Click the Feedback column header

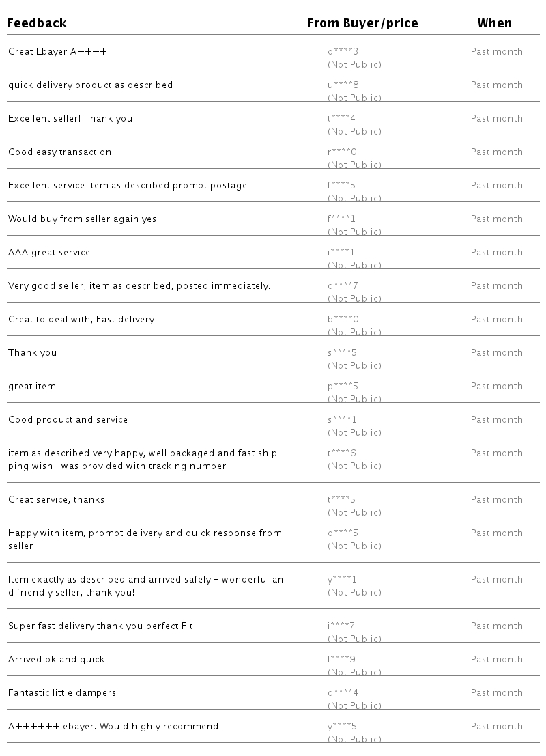point(38,23)
